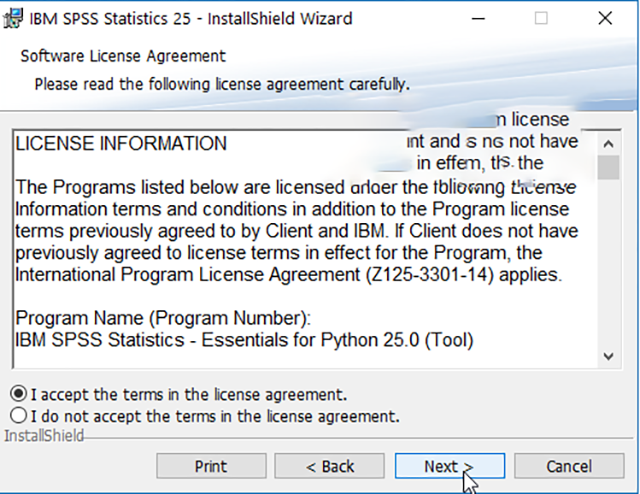The image size is (640, 494).
Task: Click 'Program Name (Program Number):' line
Action: pos(163,318)
